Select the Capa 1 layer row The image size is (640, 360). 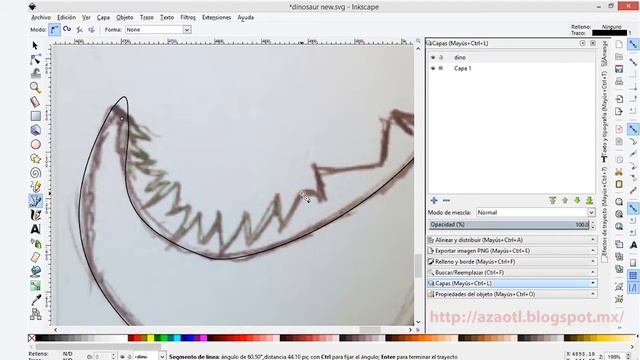coord(511,68)
